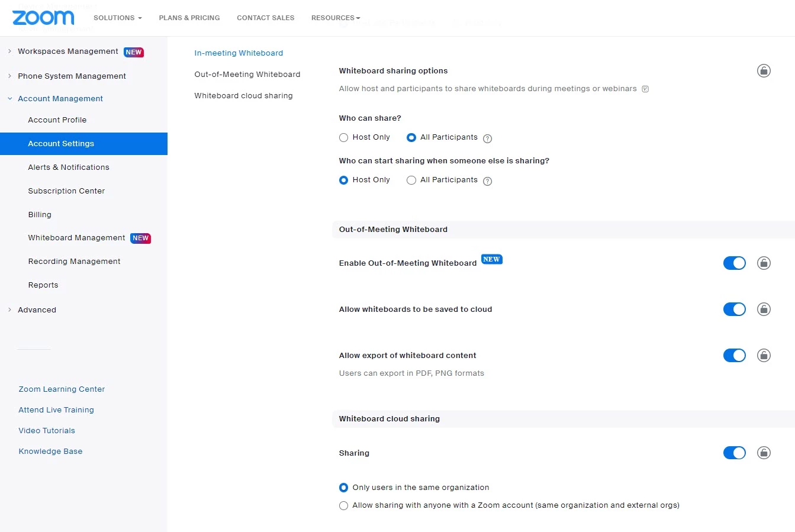This screenshot has height=532, width=795.
Task: Open Reports page
Action: (43, 285)
